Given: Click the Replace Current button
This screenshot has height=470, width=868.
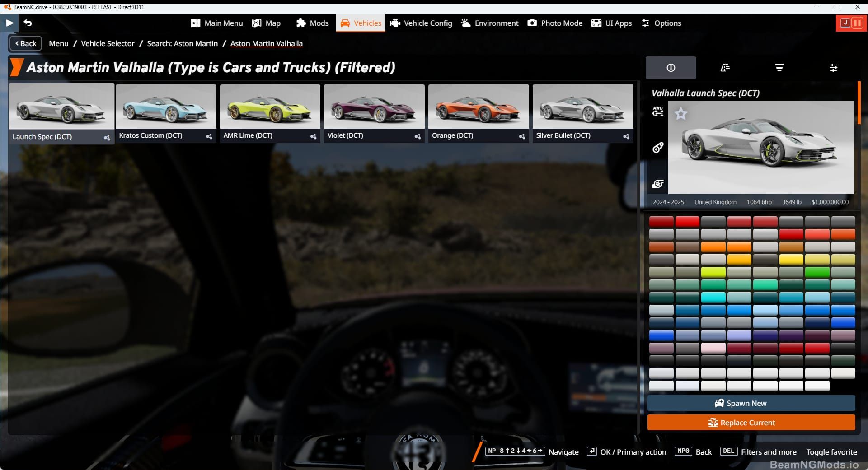Looking at the screenshot, I should point(751,423).
